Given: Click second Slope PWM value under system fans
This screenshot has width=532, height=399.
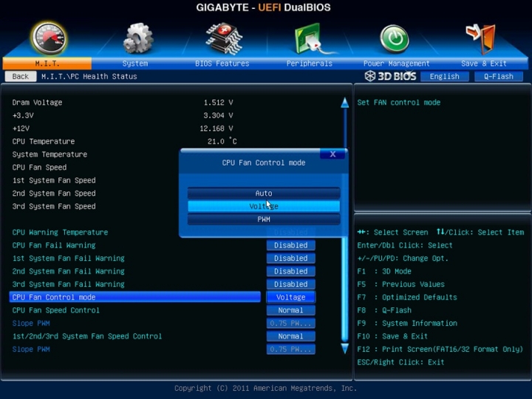Looking at the screenshot, I should 291,349.
